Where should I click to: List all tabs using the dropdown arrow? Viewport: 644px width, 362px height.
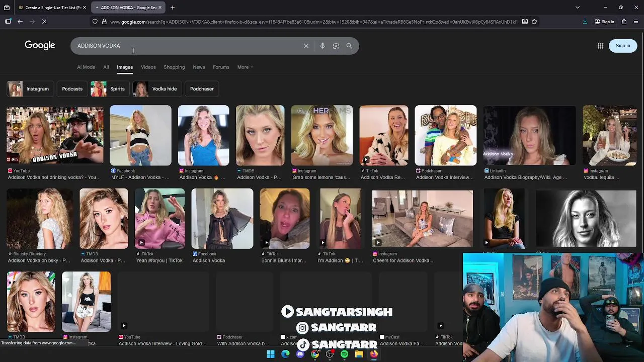coord(577,8)
